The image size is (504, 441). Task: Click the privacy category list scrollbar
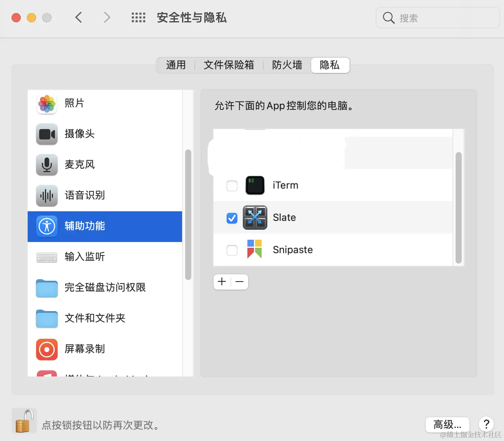coord(188,215)
